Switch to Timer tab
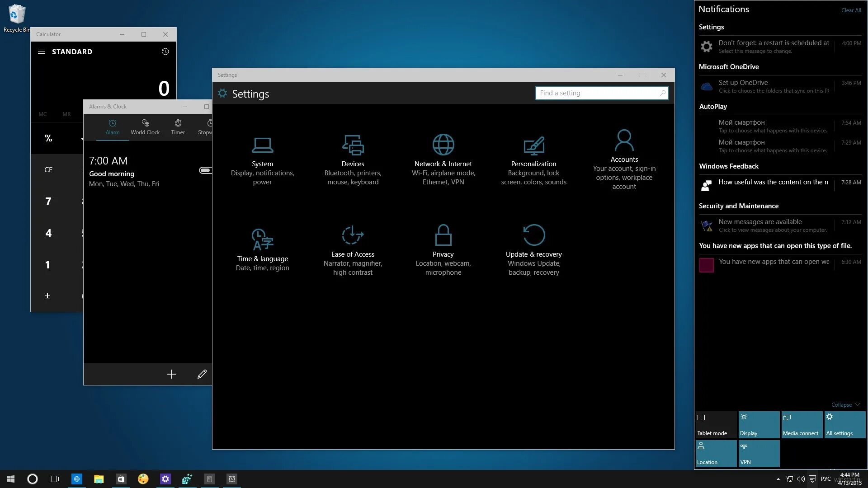This screenshot has width=868, height=488. point(178,127)
